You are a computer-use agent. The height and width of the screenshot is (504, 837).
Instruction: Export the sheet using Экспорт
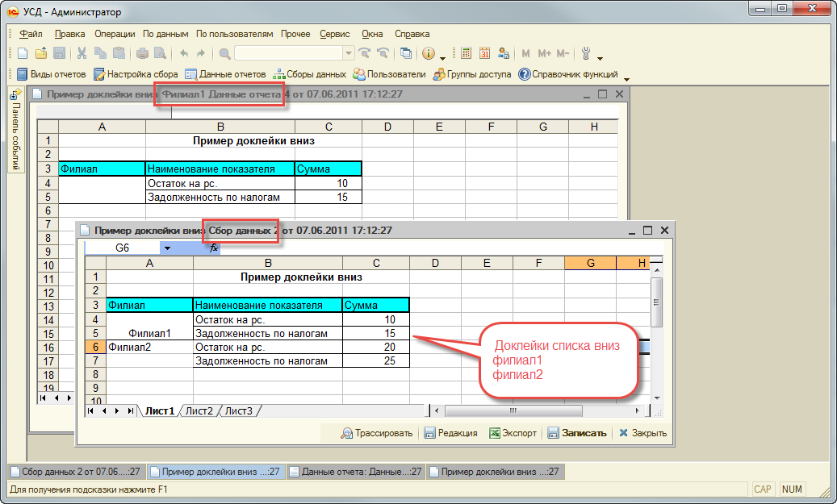tap(513, 433)
